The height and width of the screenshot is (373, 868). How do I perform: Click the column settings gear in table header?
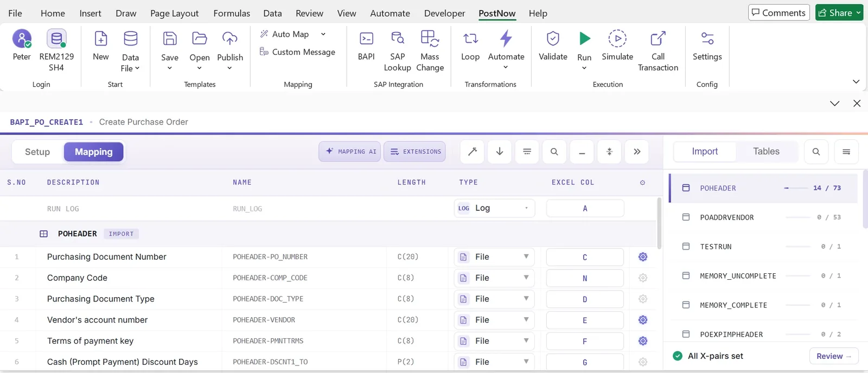pyautogui.click(x=643, y=183)
